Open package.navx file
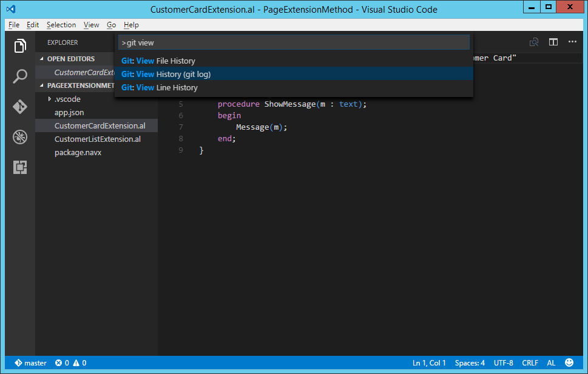The height and width of the screenshot is (374, 588). coord(78,153)
